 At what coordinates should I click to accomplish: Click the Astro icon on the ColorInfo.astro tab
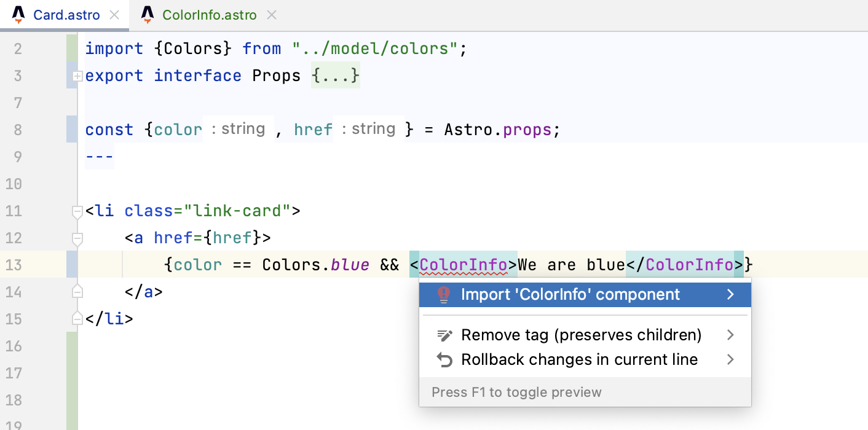pyautogui.click(x=148, y=15)
